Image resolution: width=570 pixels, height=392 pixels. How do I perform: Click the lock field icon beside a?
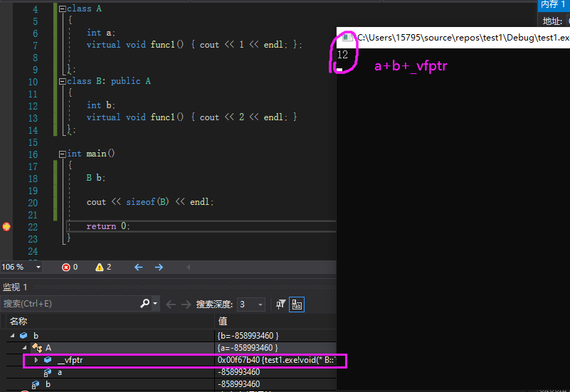47,372
